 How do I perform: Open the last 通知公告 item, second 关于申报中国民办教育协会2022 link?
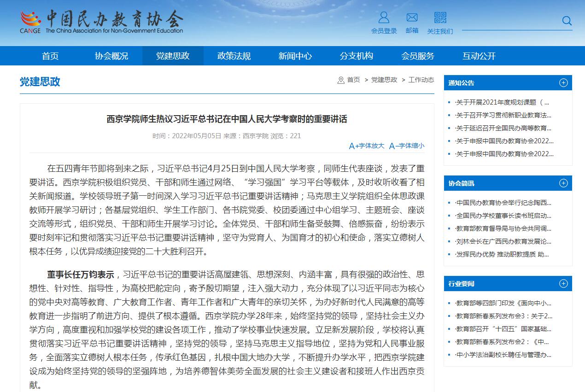click(504, 154)
